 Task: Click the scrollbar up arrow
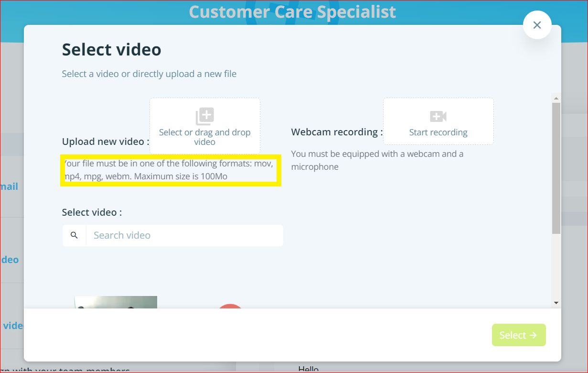(x=556, y=98)
